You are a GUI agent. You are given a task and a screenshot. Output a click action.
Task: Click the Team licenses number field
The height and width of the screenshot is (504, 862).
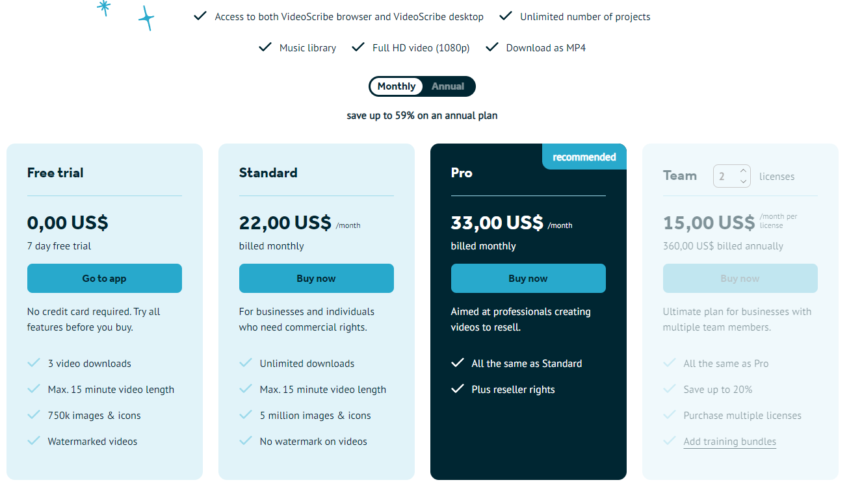pyautogui.click(x=724, y=177)
